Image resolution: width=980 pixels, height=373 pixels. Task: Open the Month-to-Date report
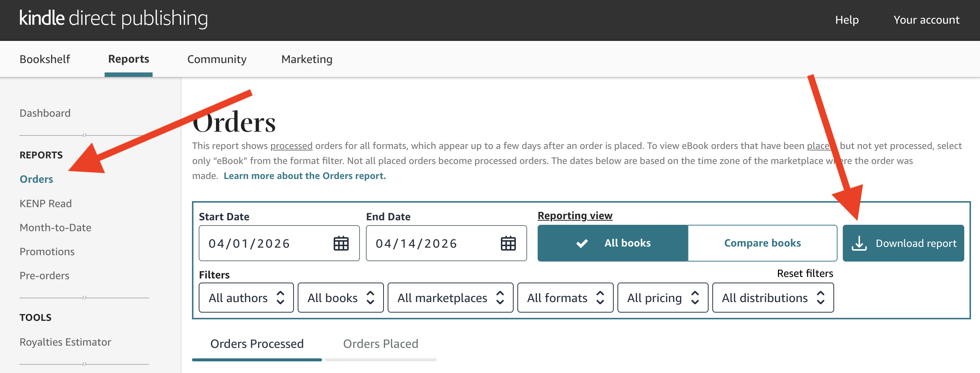pyautogui.click(x=55, y=228)
